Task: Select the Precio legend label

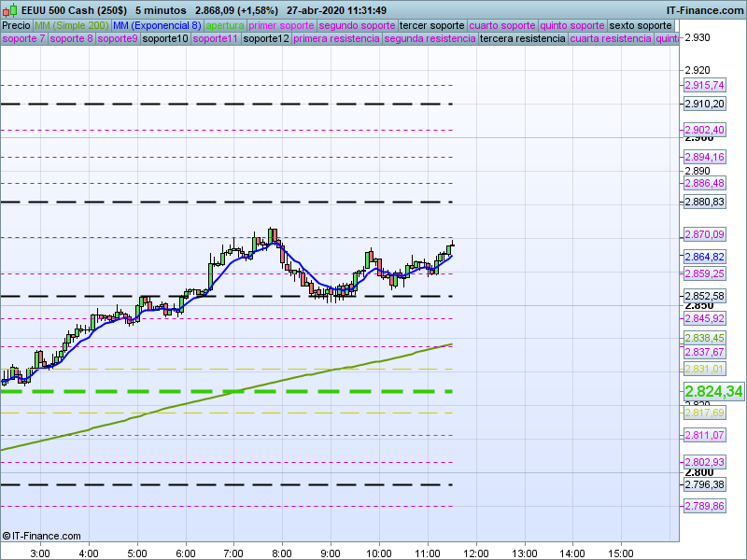Action: tap(16, 25)
